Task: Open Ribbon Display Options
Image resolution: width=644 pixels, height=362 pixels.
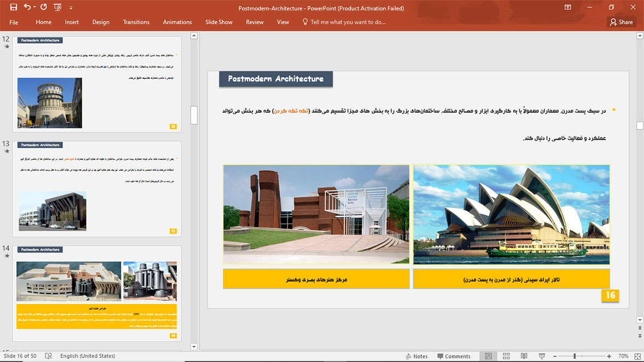Action: [567, 7]
